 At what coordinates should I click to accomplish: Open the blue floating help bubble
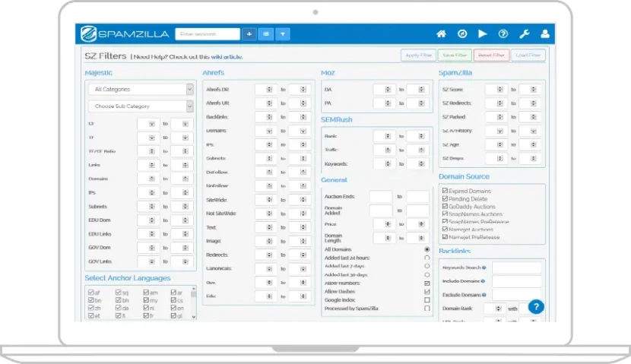pos(536,307)
